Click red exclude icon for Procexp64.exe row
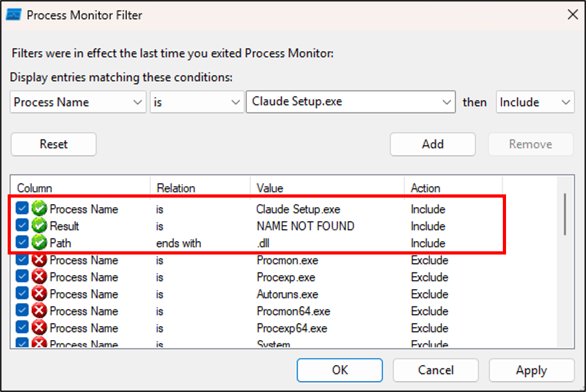 39,328
